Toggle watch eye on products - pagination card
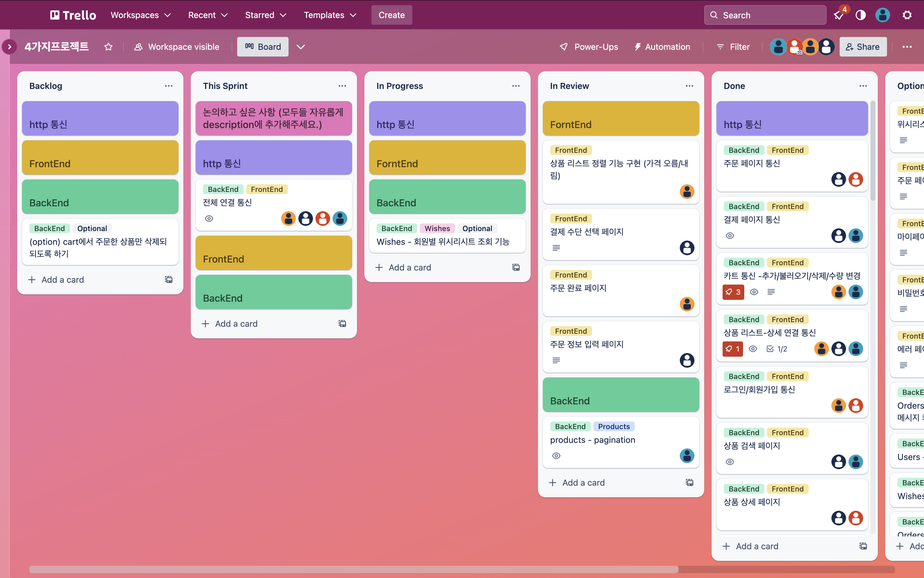 tap(556, 456)
